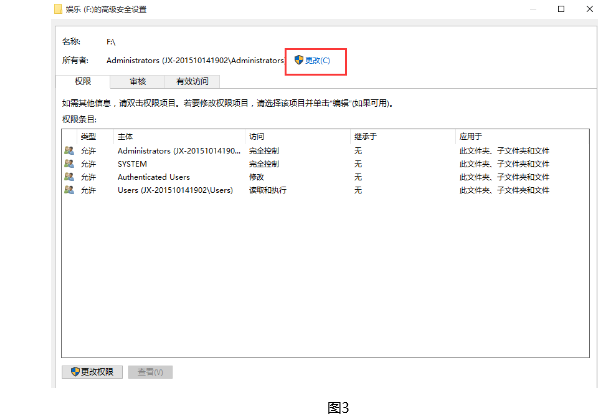Screen dimensions: 615x415
Task: Select the 权限 tab
Action: point(83,81)
